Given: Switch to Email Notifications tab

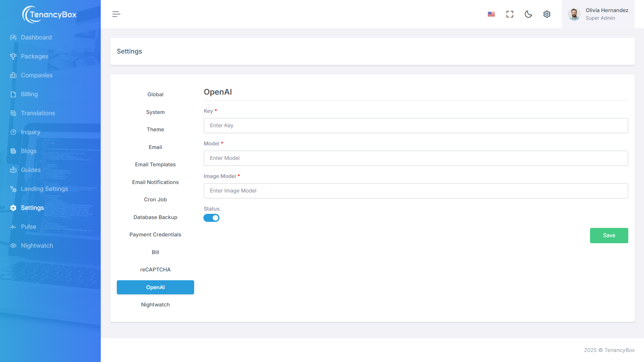Looking at the screenshot, I should (x=155, y=182).
